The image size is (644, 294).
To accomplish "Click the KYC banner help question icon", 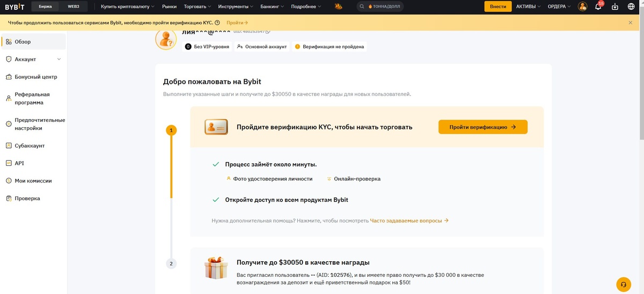I will pos(217,23).
